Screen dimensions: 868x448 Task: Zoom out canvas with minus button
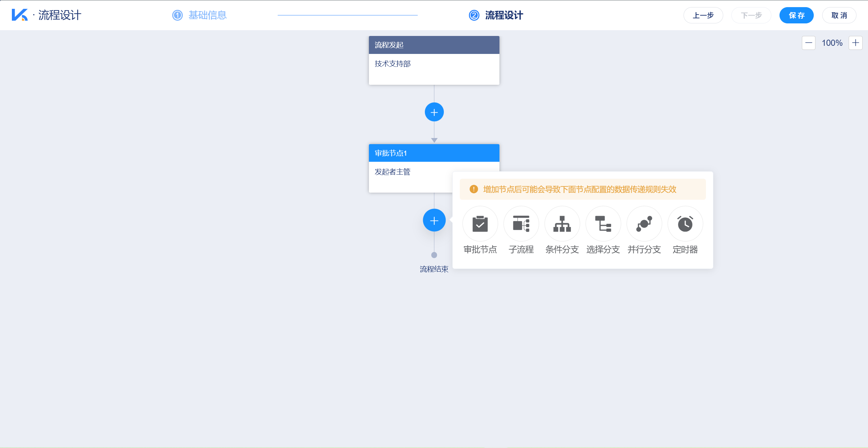809,43
